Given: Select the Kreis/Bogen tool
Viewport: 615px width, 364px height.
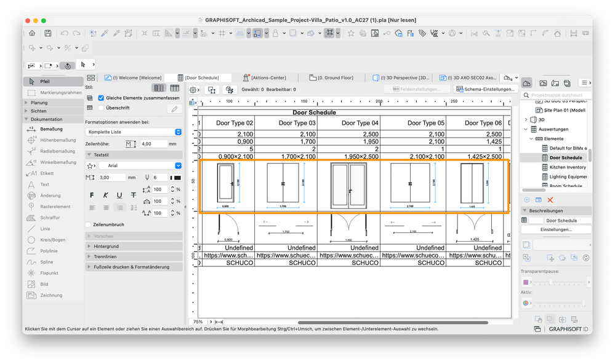Looking at the screenshot, I should pos(52,240).
